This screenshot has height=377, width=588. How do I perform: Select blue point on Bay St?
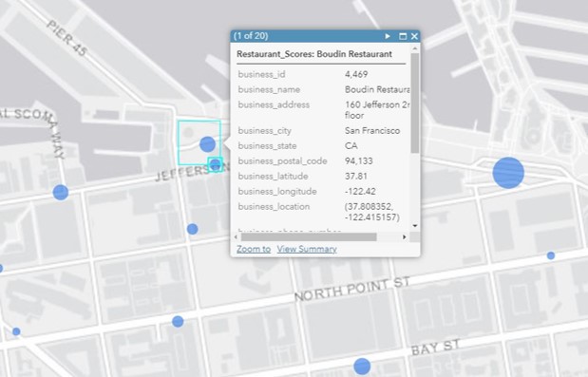[x=362, y=367]
